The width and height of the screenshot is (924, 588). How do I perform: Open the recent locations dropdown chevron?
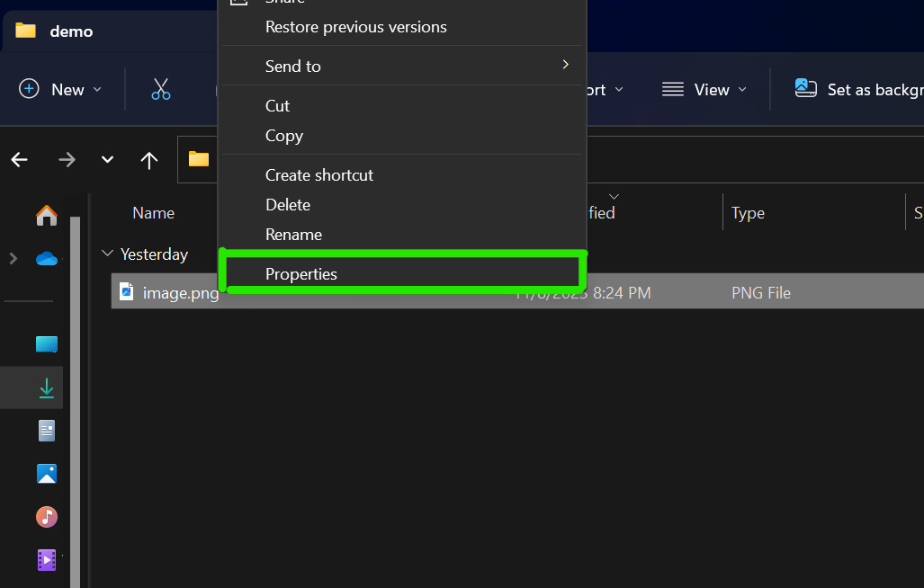107,160
